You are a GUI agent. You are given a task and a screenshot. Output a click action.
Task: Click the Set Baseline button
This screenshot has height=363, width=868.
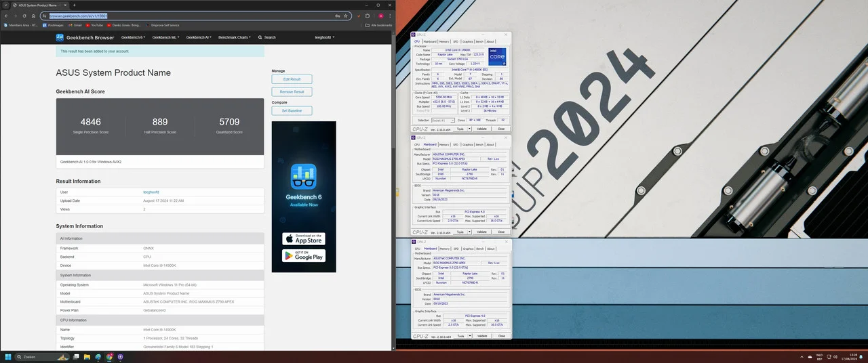292,110
